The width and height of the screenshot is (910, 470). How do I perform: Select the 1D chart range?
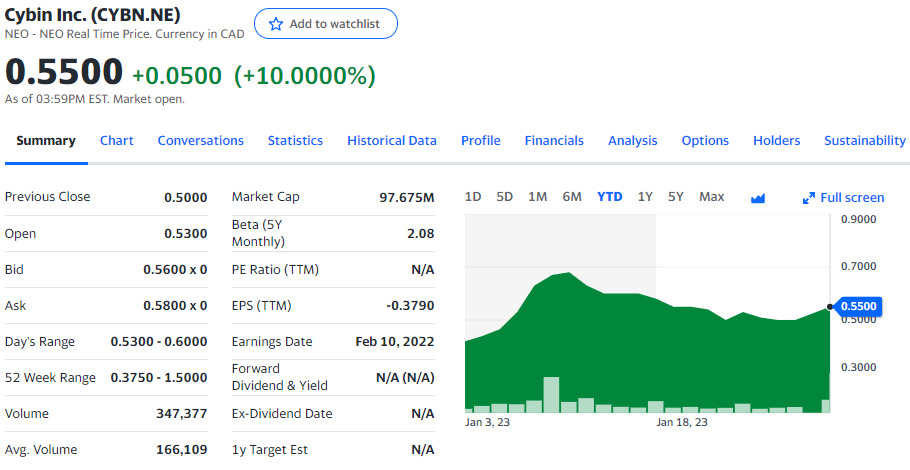(x=473, y=197)
